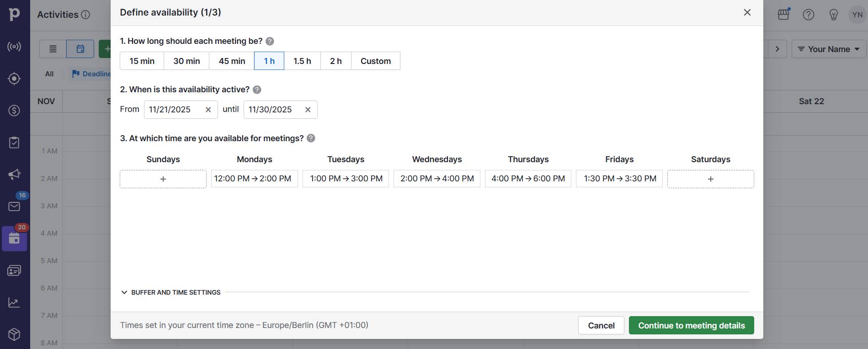868x349 pixels.
Task: Open Contacts using the sidebar card icon
Action: (15, 270)
